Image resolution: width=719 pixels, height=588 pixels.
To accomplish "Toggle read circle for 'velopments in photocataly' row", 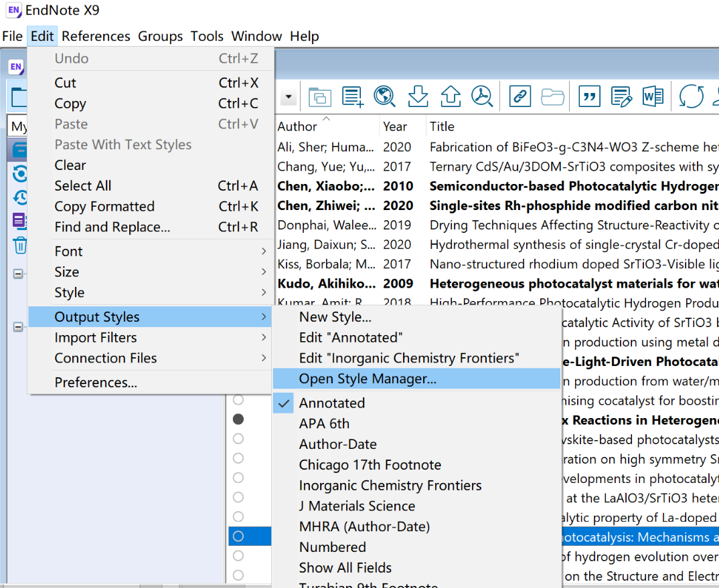I will pyautogui.click(x=238, y=478).
